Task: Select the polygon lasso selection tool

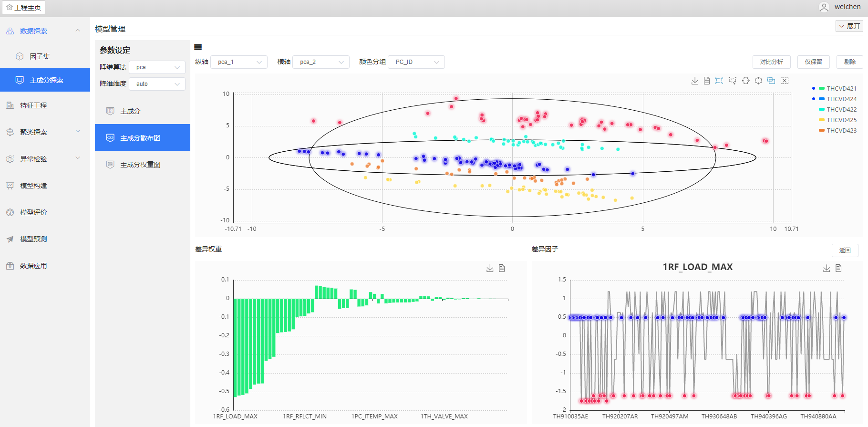Action: [x=733, y=81]
